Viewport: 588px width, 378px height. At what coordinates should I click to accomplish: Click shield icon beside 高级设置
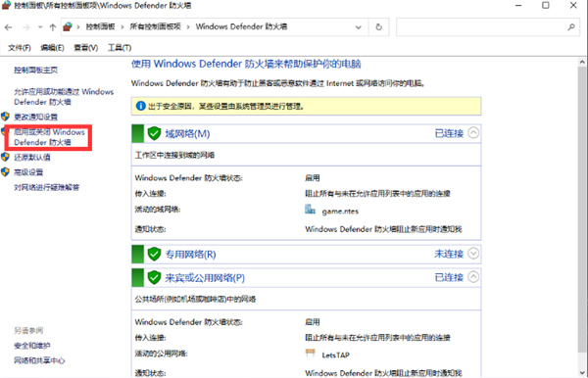click(x=5, y=171)
